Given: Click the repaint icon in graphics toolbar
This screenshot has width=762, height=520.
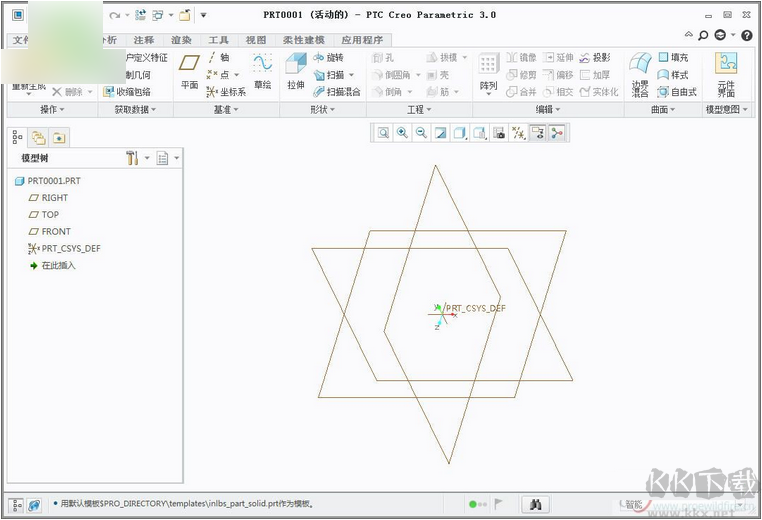Looking at the screenshot, I should [440, 133].
